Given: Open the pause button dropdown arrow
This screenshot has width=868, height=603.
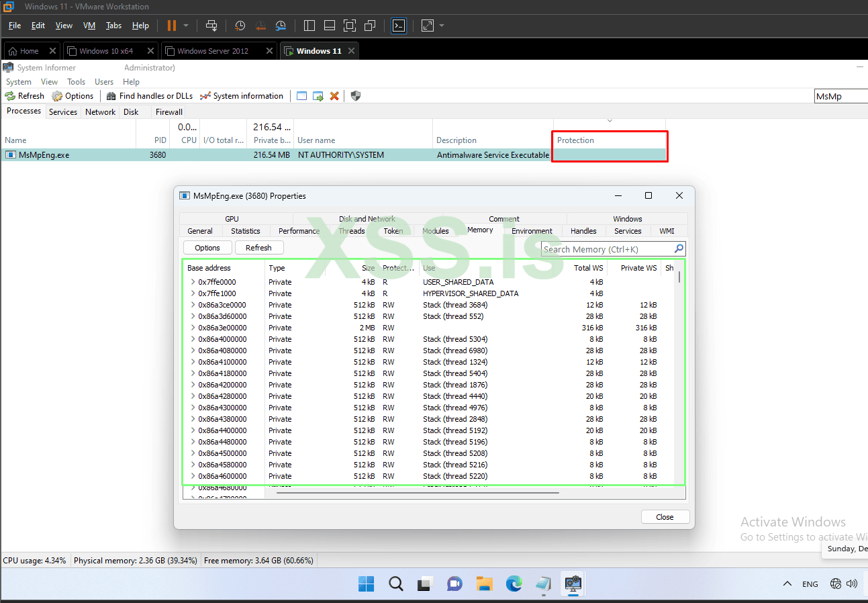Looking at the screenshot, I should click(186, 26).
